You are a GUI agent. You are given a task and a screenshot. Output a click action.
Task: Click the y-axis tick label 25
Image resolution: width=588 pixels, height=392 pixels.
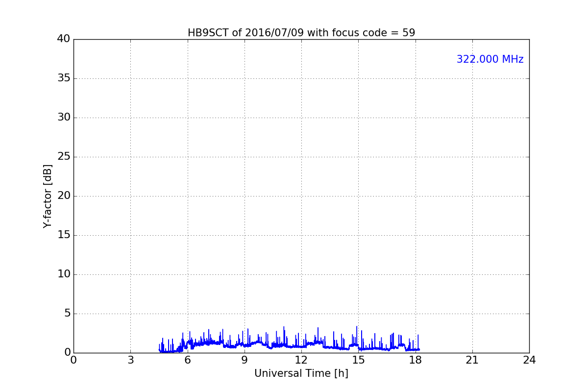64,157
